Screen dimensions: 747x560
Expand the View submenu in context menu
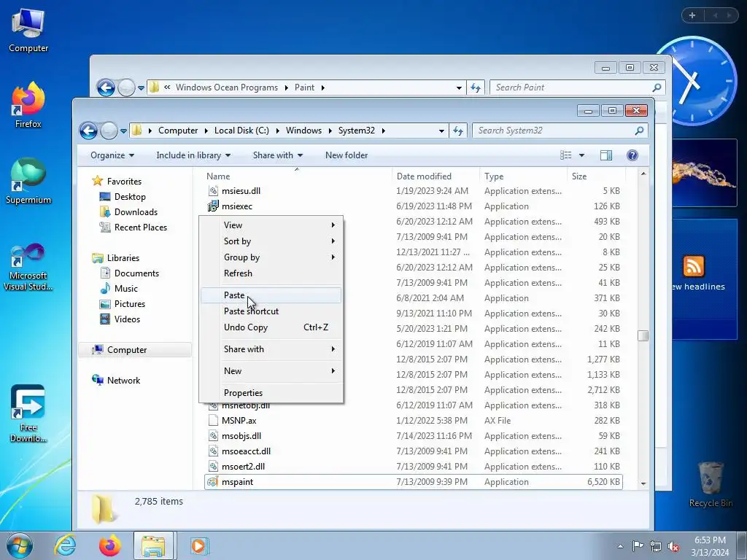pyautogui.click(x=271, y=225)
